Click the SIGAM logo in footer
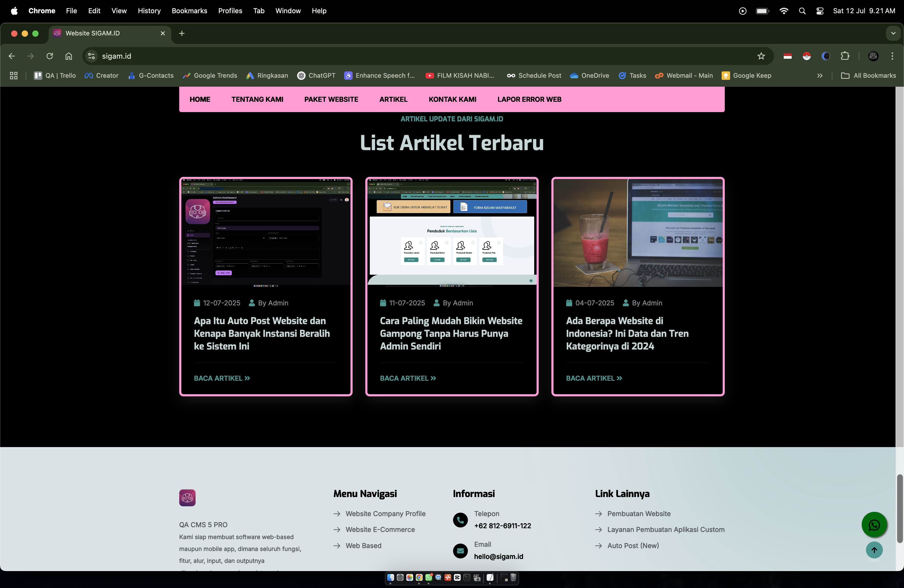 tap(187, 498)
